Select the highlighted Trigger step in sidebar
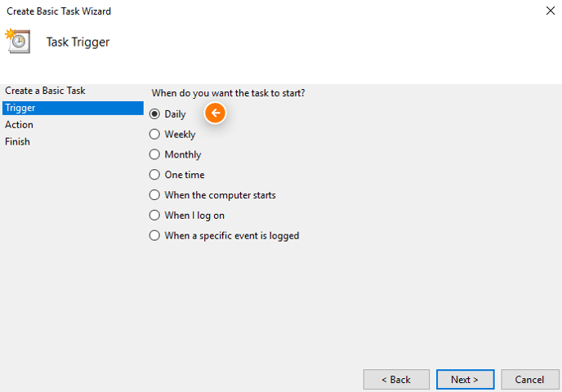 coord(73,108)
